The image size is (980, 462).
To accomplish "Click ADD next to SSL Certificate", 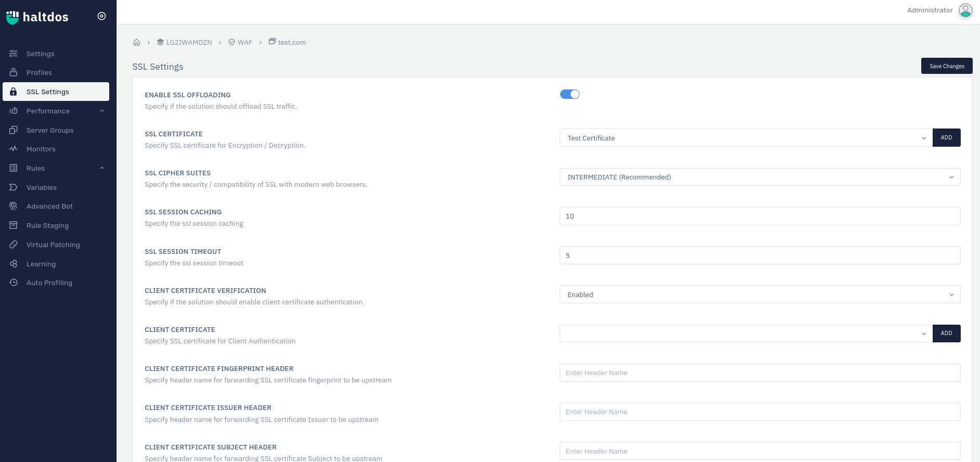I will 946,138.
